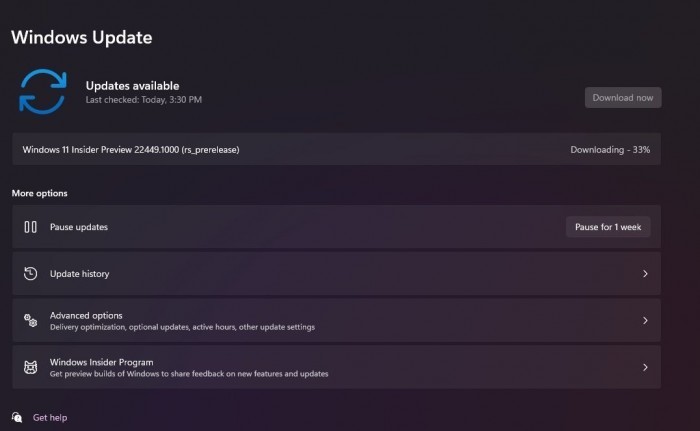Screen dimensions: 700x431
Task: Expand Update history with its chevron arrow
Action: point(645,273)
